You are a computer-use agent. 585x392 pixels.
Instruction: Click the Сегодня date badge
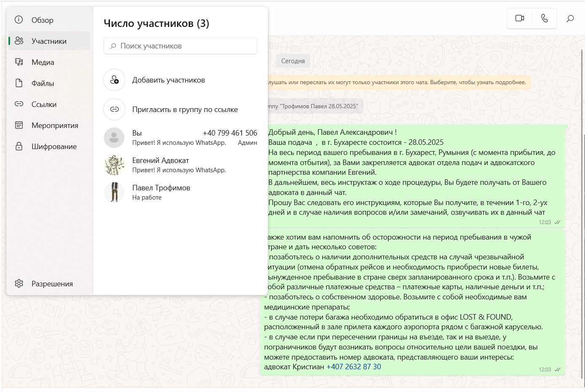coord(293,61)
